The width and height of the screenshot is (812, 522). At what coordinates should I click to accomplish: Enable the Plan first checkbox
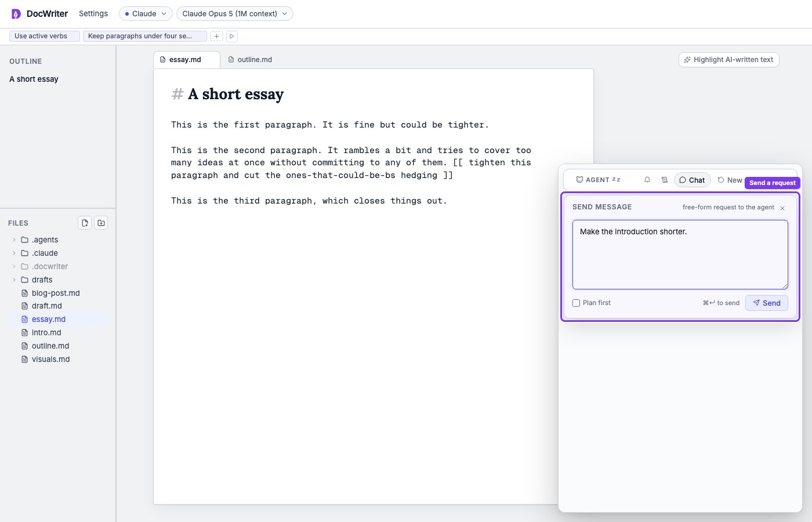pos(576,303)
